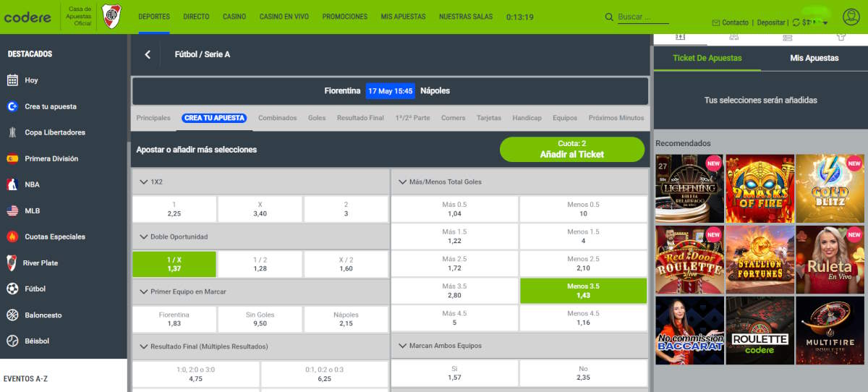Screen dimensions: 868x392
Task: Collapse Más/Menos Total Goles section
Action: point(403,182)
